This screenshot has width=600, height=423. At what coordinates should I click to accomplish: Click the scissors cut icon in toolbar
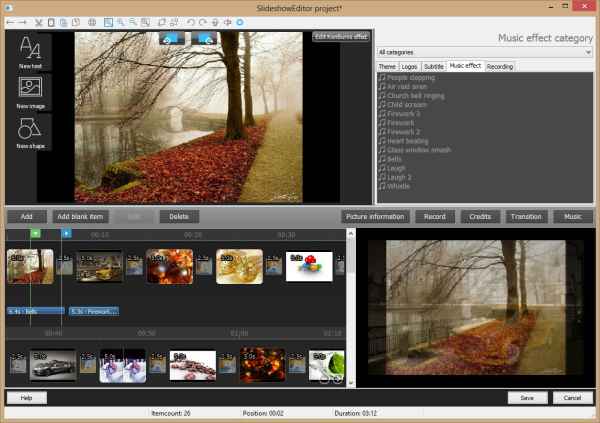coord(39,22)
